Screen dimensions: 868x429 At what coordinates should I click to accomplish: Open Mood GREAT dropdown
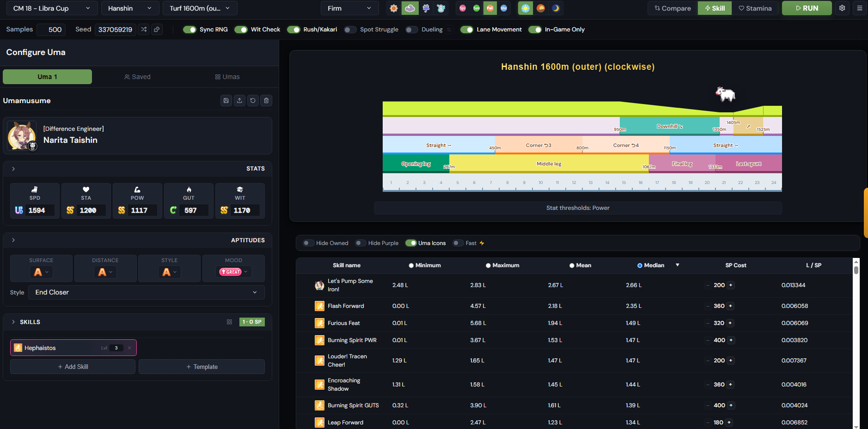point(233,272)
